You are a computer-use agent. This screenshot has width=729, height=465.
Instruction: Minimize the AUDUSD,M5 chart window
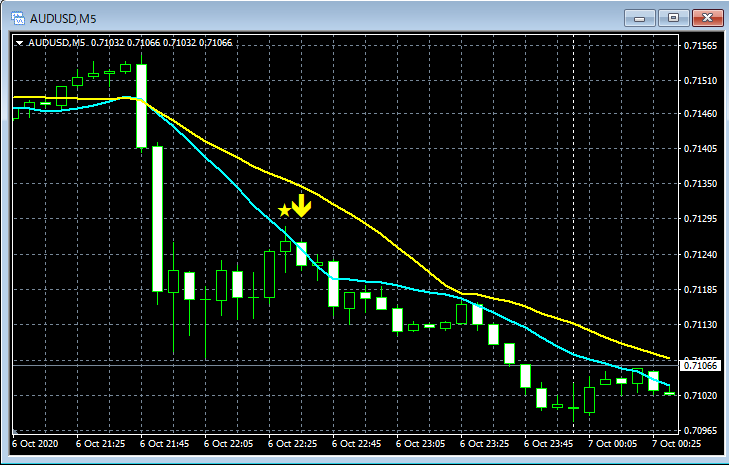coord(640,19)
